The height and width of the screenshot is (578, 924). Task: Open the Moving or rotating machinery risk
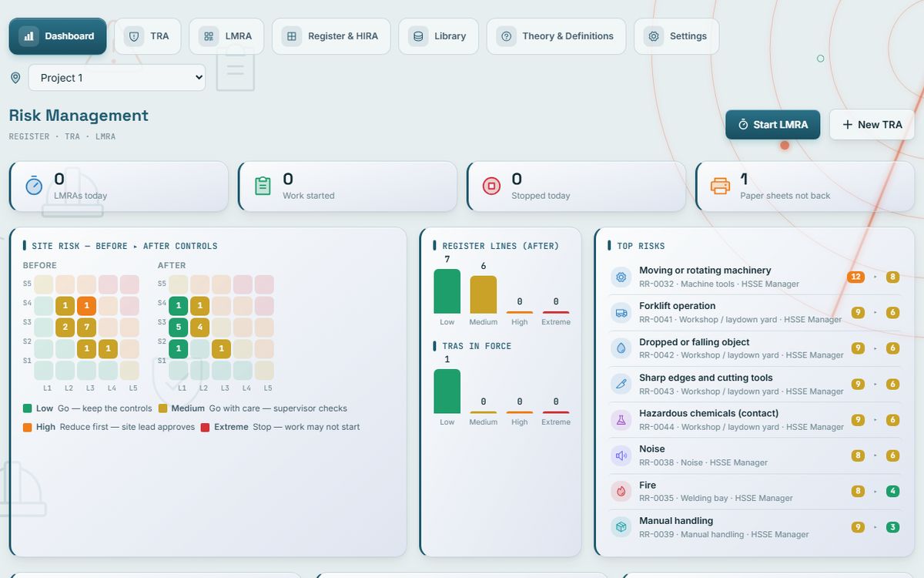(755, 277)
